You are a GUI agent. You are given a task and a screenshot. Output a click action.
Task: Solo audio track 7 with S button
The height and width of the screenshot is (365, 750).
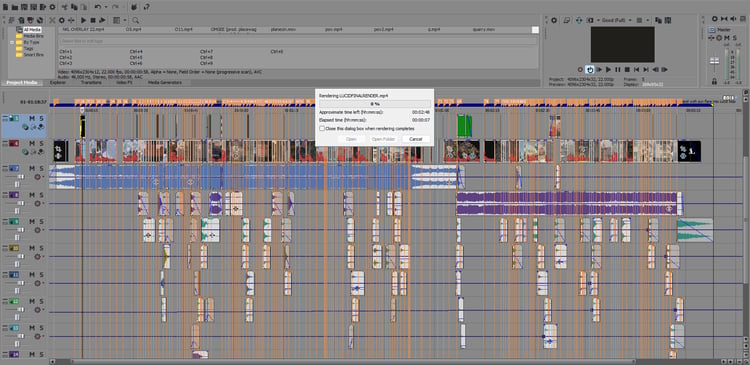(x=42, y=168)
